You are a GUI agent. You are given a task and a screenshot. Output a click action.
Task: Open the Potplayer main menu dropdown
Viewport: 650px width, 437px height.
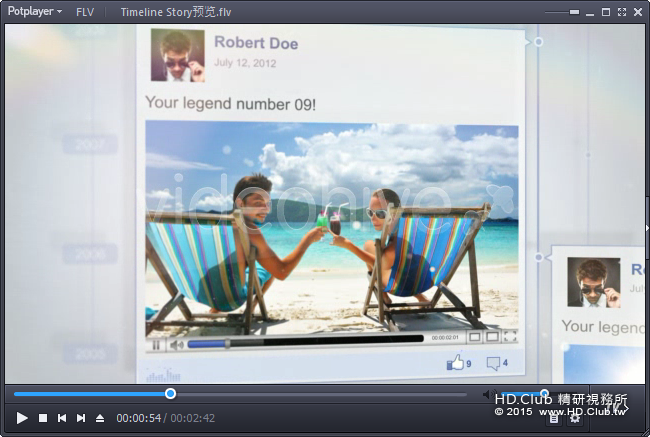[35, 12]
